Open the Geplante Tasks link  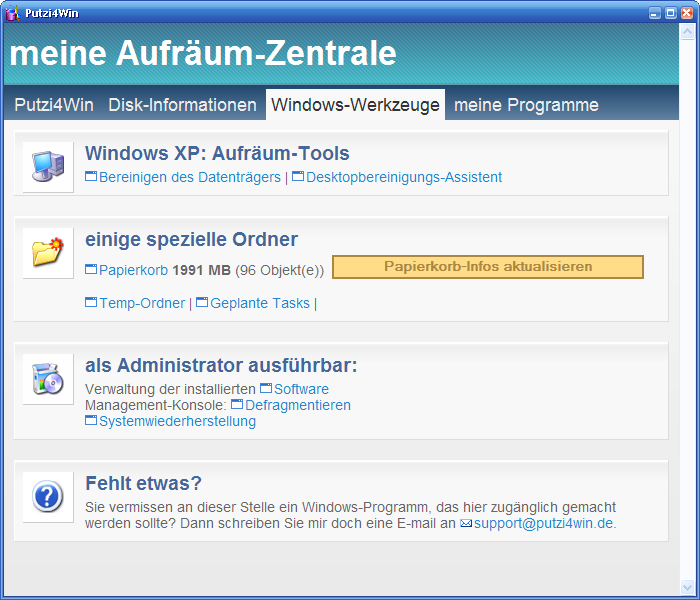(253, 303)
